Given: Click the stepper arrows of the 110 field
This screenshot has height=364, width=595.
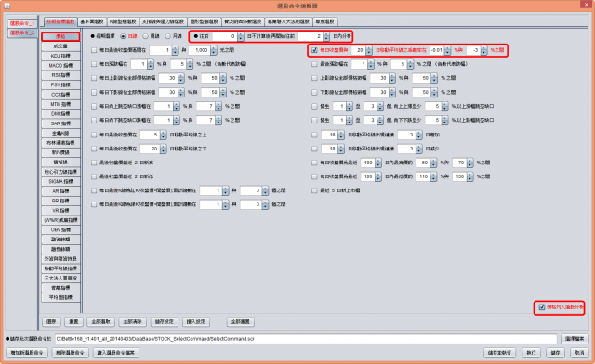Looking at the screenshot, I should 433,176.
